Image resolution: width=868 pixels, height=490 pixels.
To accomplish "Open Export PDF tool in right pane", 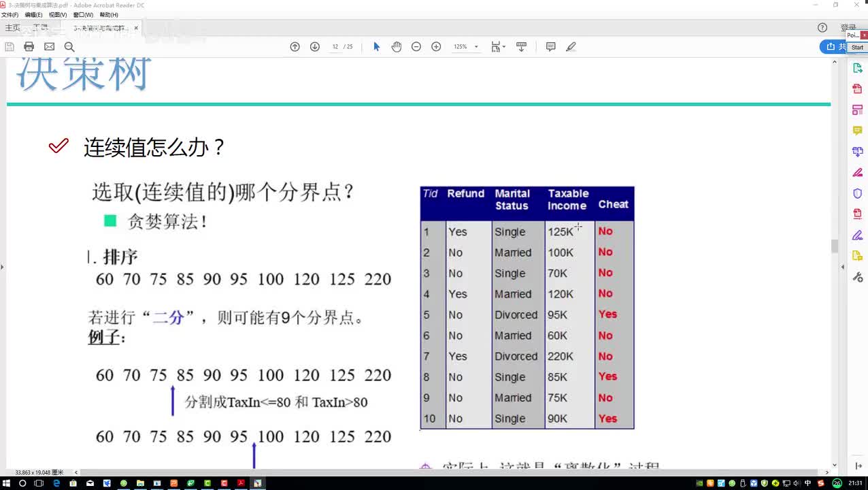I will [x=858, y=68].
